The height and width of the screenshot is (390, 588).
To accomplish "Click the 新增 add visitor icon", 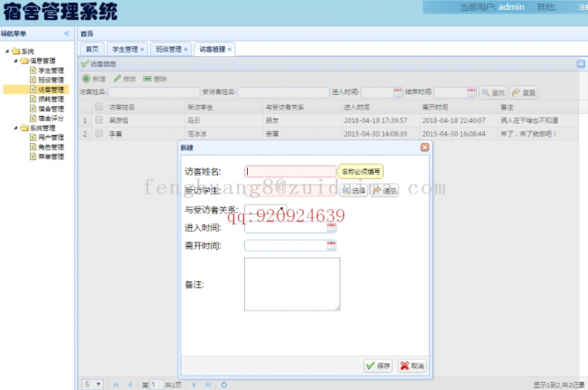I will click(x=86, y=79).
